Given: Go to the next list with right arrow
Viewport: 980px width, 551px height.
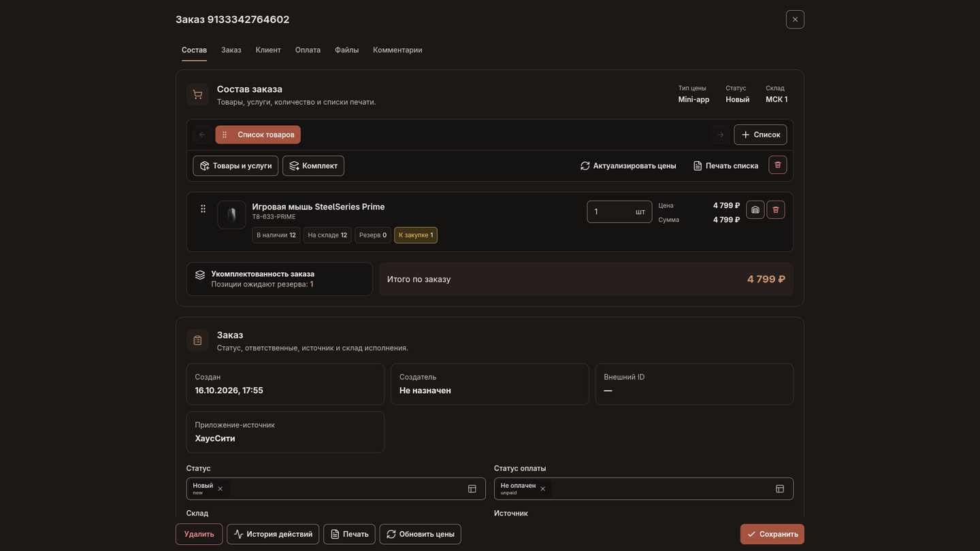Looking at the screenshot, I should point(721,135).
